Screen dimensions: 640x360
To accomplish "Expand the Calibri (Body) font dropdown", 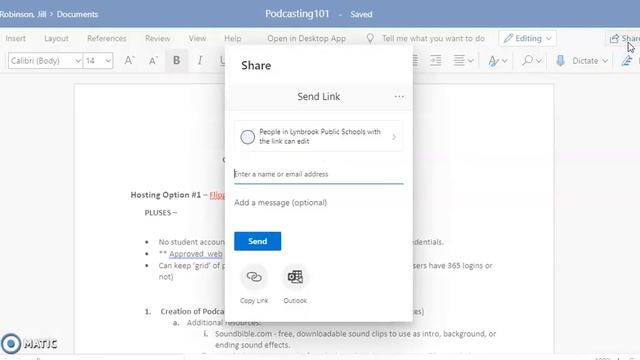I will [78, 61].
